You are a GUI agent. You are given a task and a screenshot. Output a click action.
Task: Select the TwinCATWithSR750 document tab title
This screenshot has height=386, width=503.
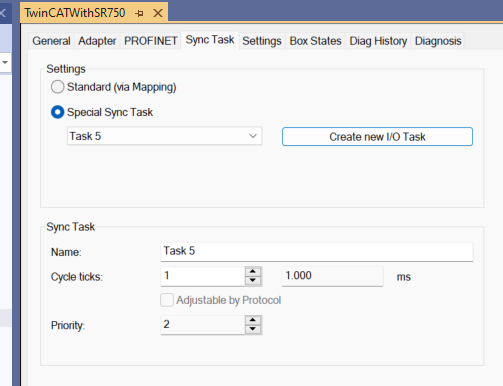point(75,13)
